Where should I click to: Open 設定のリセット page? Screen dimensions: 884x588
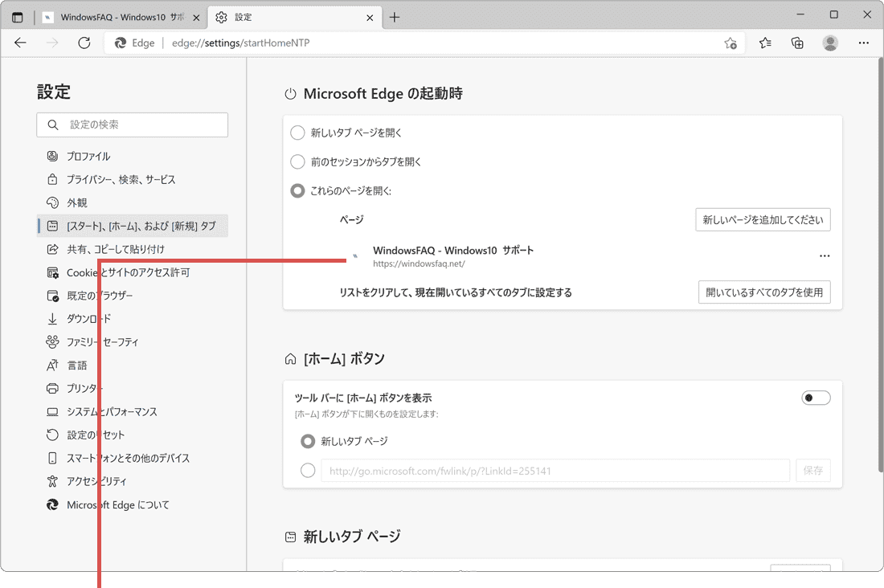[133, 435]
